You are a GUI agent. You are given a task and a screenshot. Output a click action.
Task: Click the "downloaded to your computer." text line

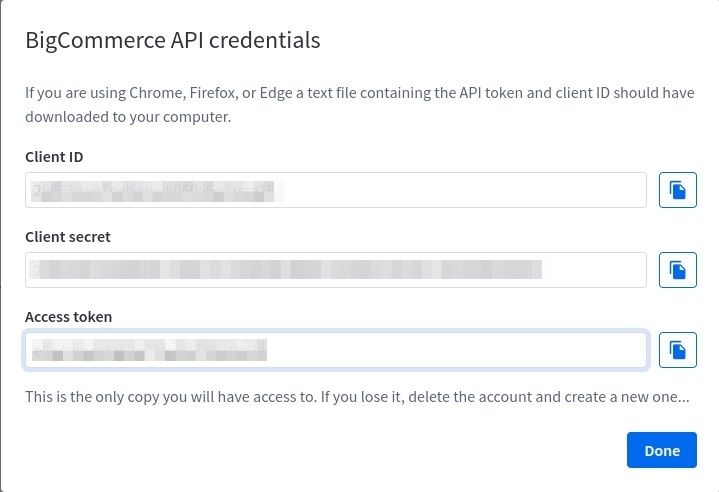click(128, 117)
